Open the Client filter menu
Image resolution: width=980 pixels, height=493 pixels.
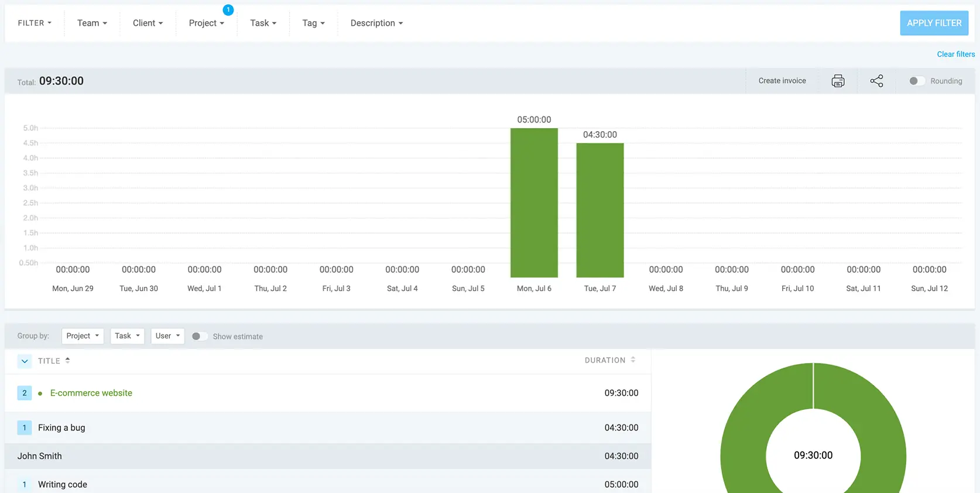pos(148,23)
